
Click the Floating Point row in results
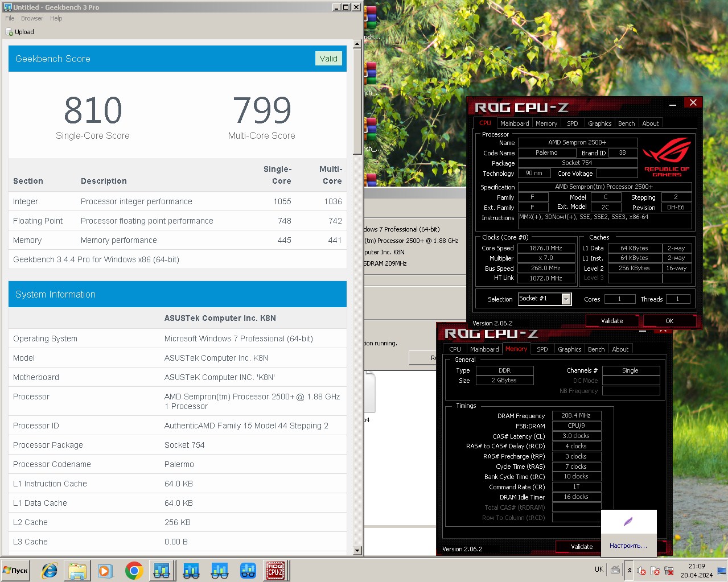tap(178, 221)
